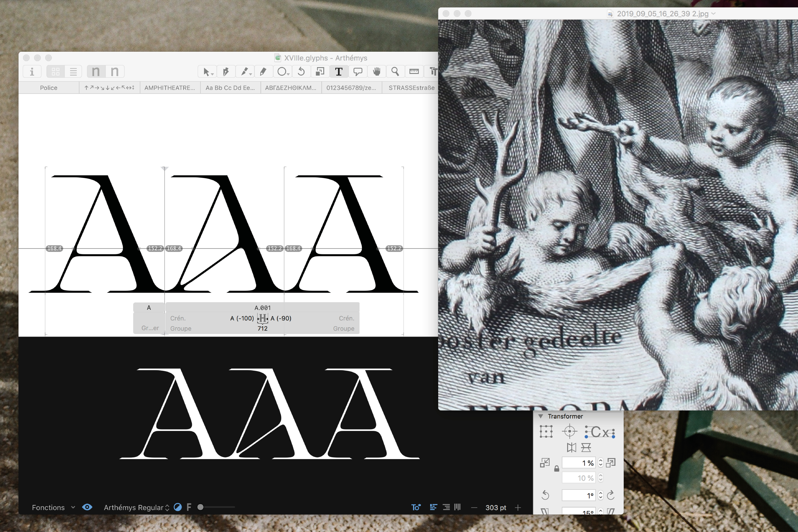Decrease preview size with minus button
Viewport: 798px width, 532px height.
(474, 508)
